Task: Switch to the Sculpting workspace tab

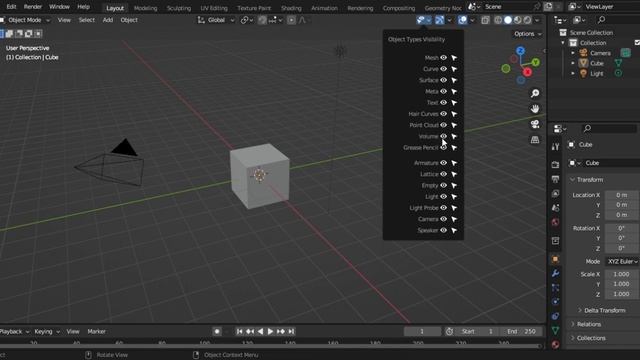Action: point(178,8)
